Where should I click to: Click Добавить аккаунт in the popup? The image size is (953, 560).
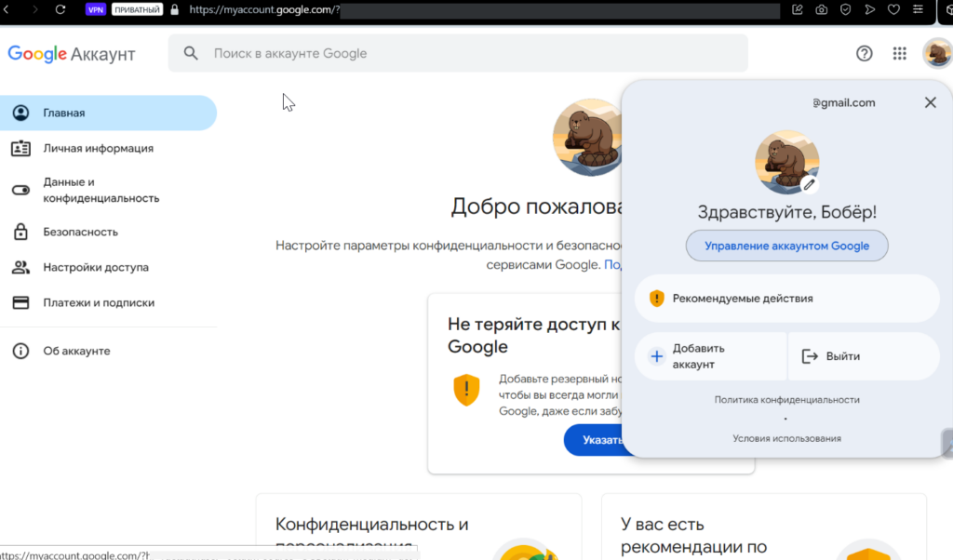pyautogui.click(x=710, y=356)
